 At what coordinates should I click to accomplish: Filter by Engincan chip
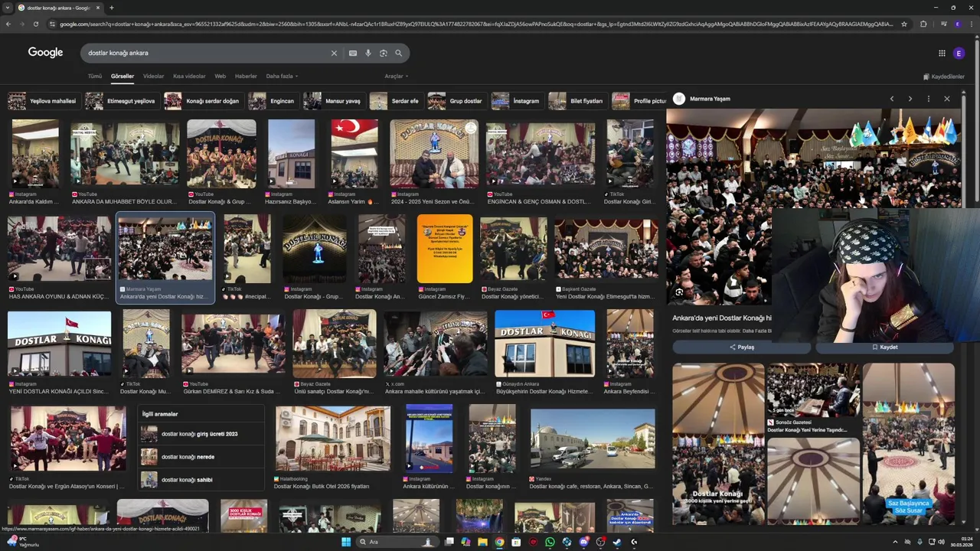coord(273,101)
